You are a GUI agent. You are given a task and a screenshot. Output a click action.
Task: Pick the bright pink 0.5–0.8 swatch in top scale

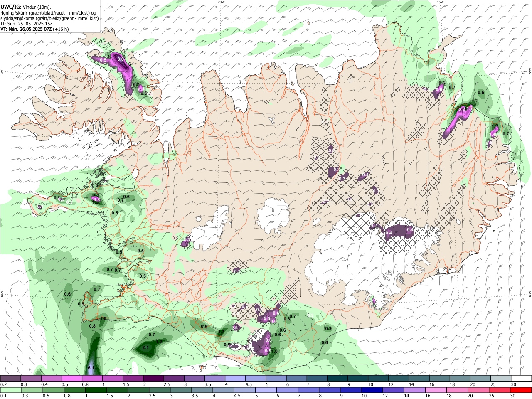pyautogui.click(x=72, y=378)
